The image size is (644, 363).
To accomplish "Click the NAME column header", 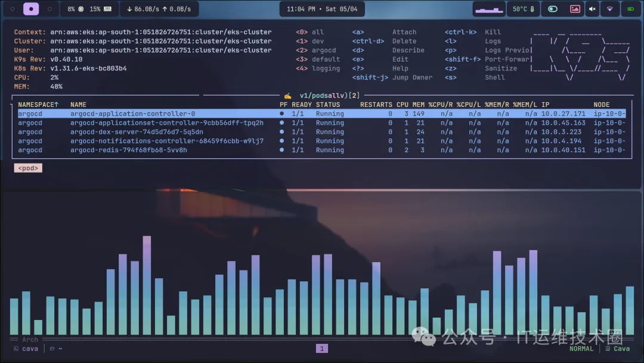I will coord(78,104).
